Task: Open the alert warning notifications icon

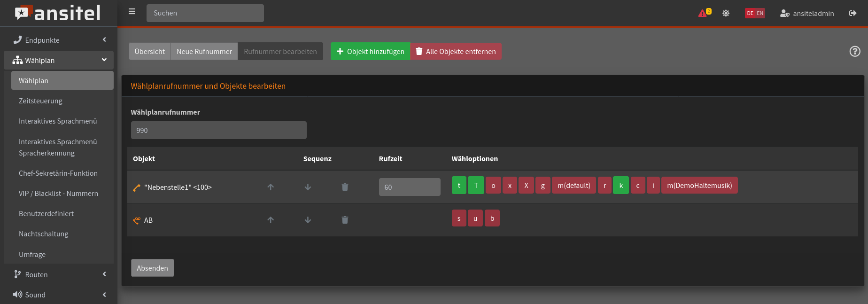Action: click(x=704, y=13)
